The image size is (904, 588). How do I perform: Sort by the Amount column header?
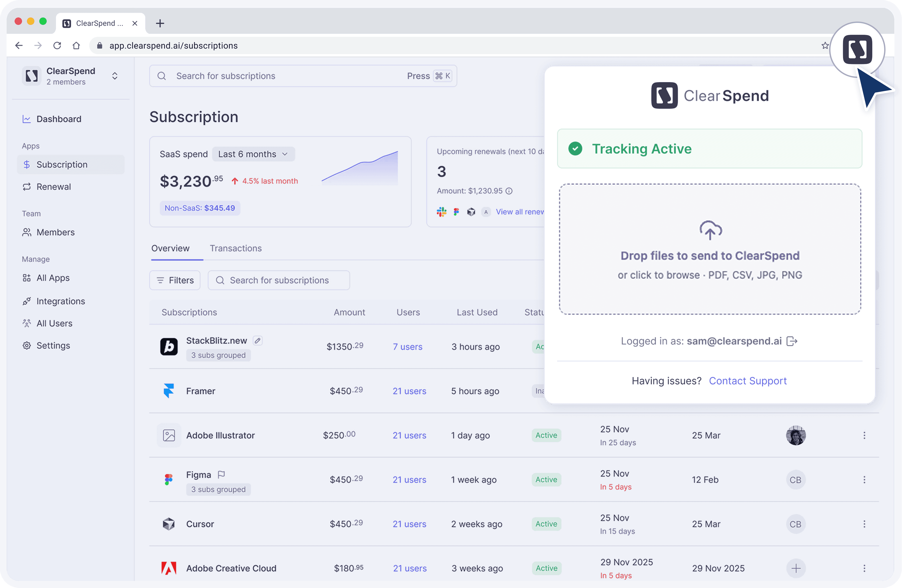(349, 312)
